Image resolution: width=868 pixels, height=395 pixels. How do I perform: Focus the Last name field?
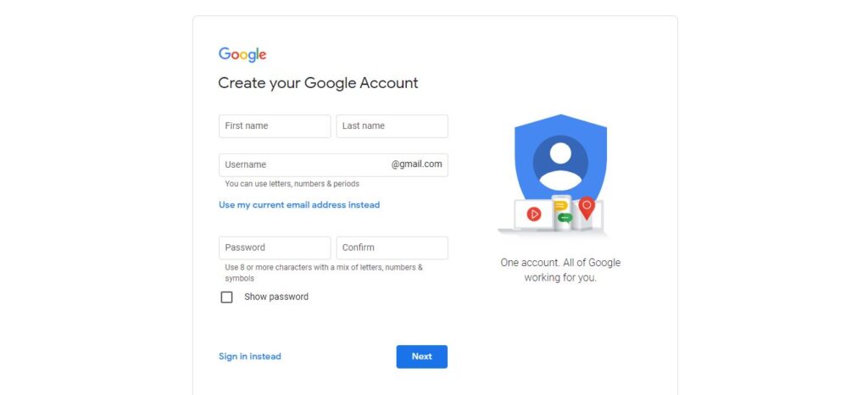click(x=392, y=126)
